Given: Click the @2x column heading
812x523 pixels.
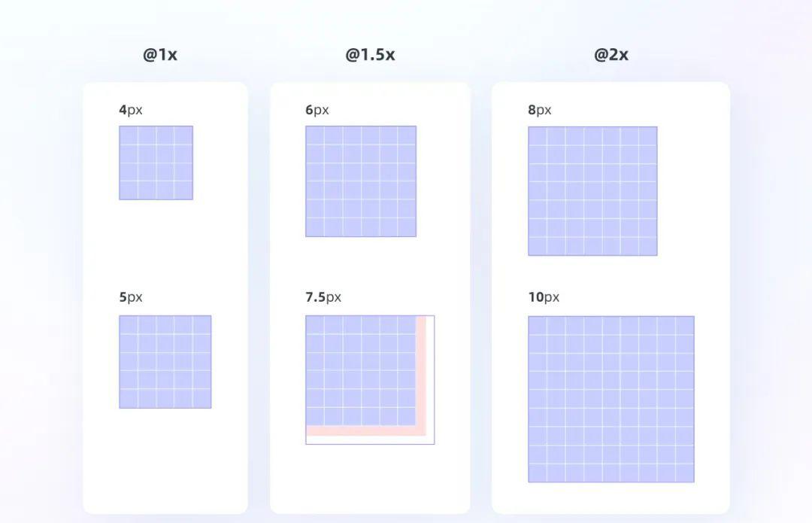Looking at the screenshot, I should tap(611, 54).
